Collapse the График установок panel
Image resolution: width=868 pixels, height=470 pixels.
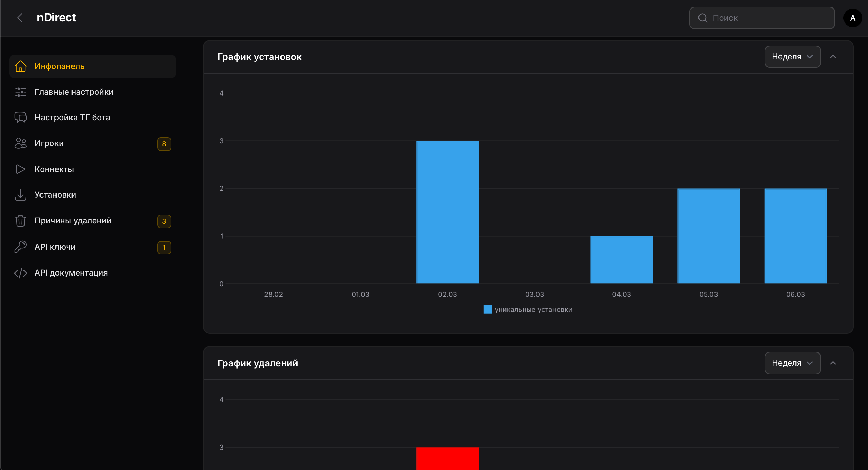(x=833, y=57)
